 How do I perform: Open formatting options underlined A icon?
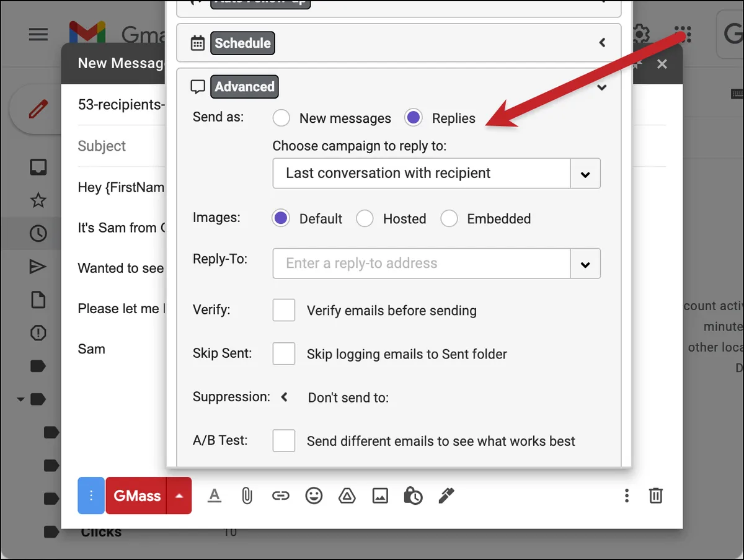point(214,496)
